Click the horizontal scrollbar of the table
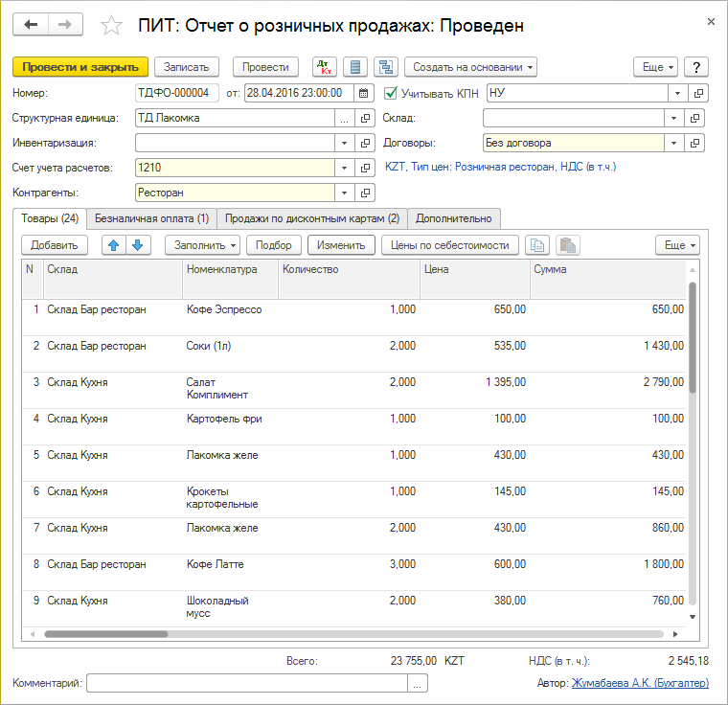The height and width of the screenshot is (705, 728). point(354,634)
